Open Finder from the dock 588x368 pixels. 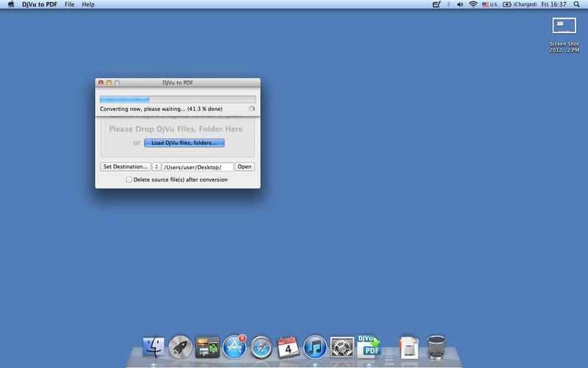(154, 347)
